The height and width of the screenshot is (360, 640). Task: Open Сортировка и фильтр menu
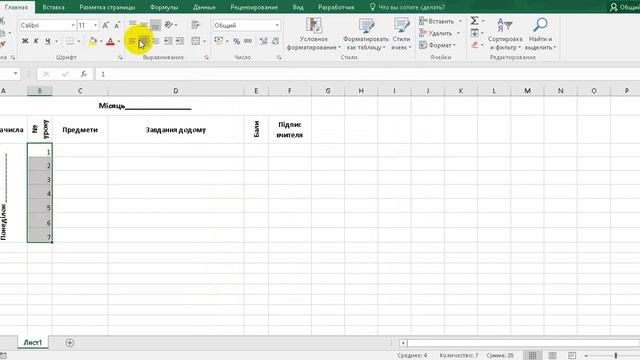(505, 34)
